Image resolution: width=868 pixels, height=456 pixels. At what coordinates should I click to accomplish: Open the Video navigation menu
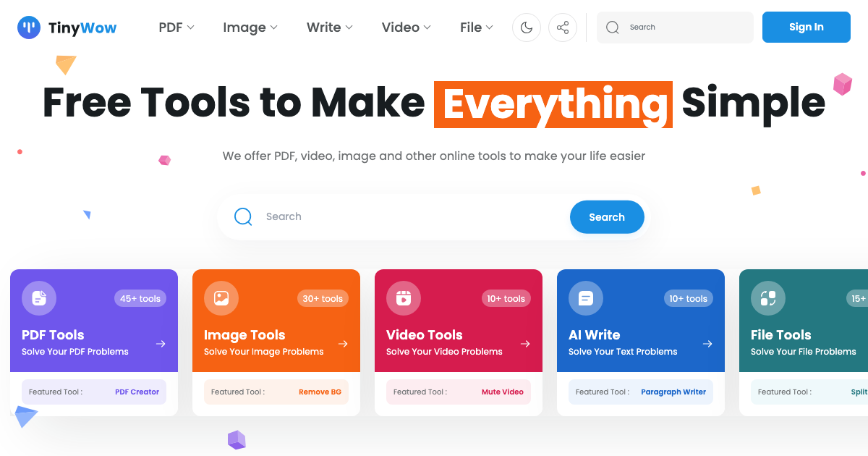click(406, 28)
